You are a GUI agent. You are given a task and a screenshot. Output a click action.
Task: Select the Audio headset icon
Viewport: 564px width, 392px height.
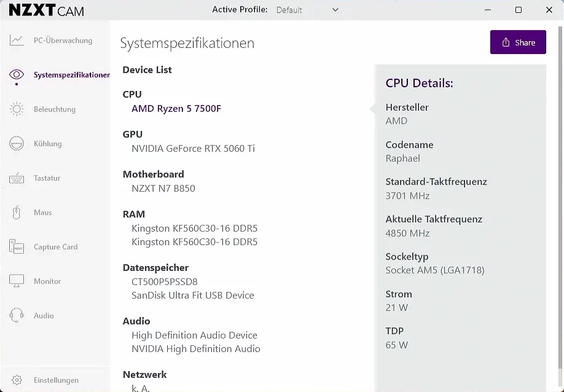[17, 316]
